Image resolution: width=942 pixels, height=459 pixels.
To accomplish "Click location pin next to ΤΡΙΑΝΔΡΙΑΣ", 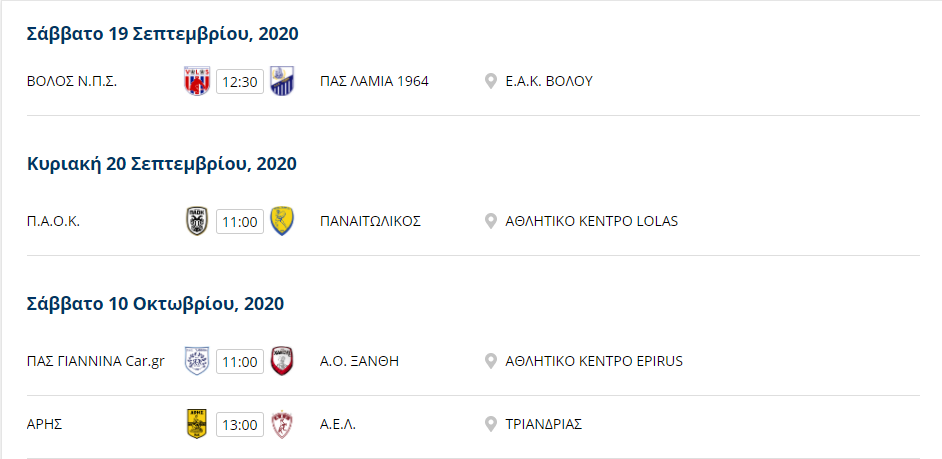I will (x=491, y=425).
